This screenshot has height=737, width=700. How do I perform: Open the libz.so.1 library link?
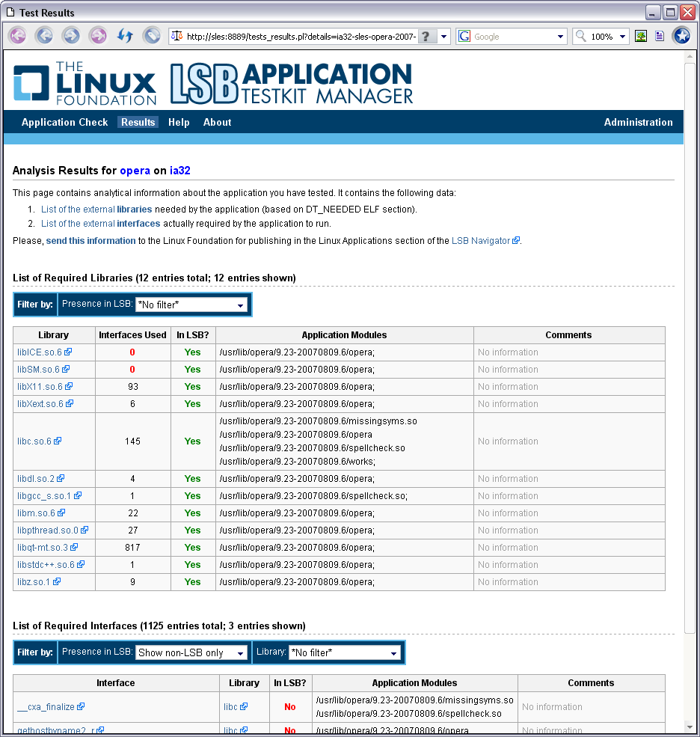[x=34, y=582]
